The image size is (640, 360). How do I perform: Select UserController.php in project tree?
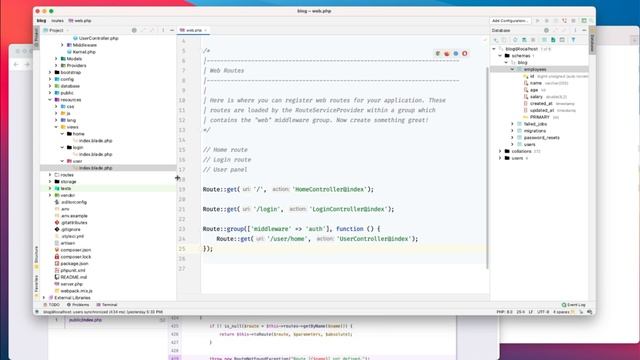tap(98, 38)
